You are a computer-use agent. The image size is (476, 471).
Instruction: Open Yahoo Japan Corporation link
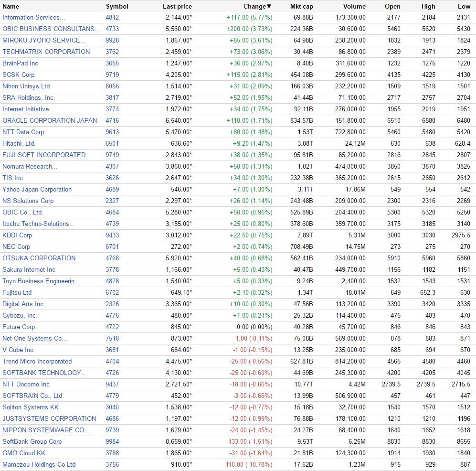tap(37, 190)
